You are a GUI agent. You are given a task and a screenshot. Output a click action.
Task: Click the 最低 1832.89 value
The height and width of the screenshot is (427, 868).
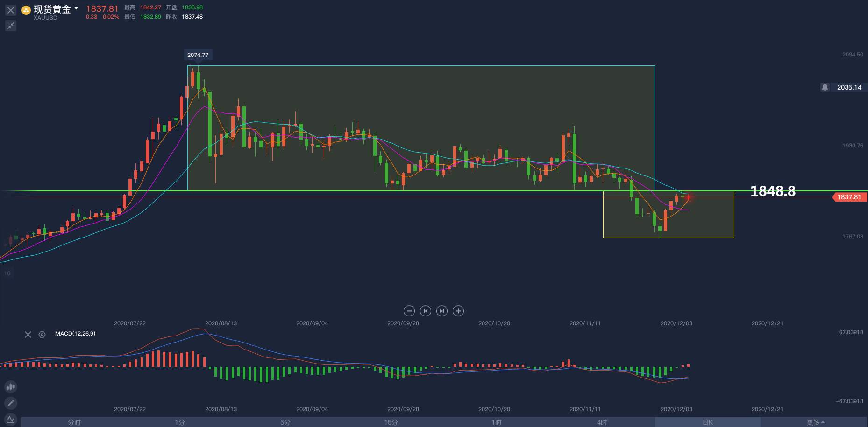(150, 17)
